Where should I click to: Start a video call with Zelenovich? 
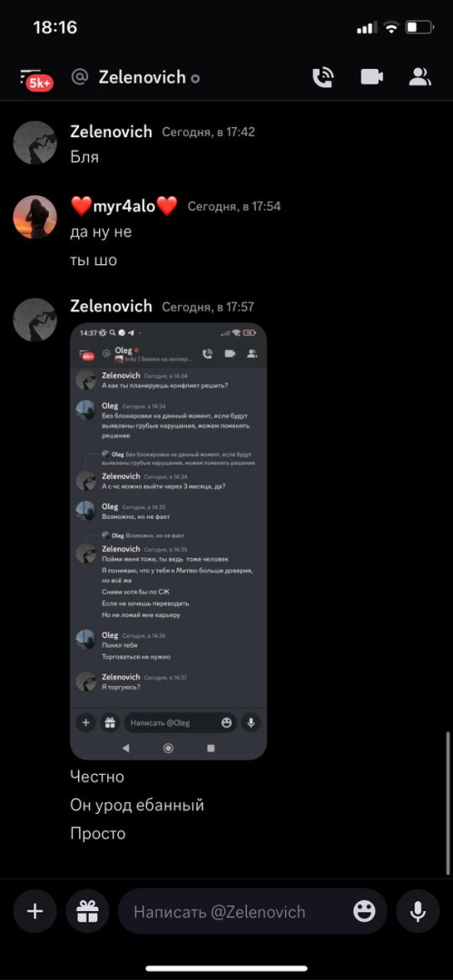[371, 77]
